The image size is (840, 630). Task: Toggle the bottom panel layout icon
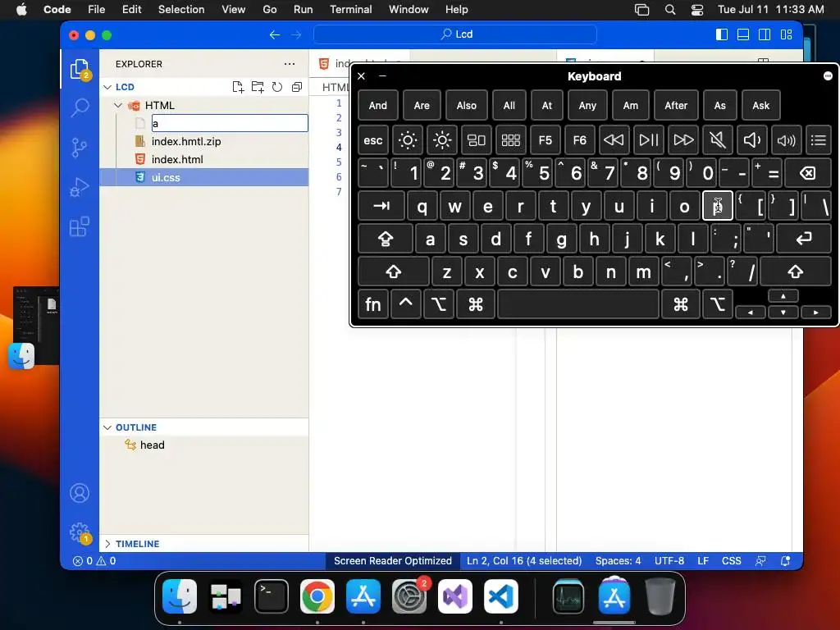(x=743, y=34)
